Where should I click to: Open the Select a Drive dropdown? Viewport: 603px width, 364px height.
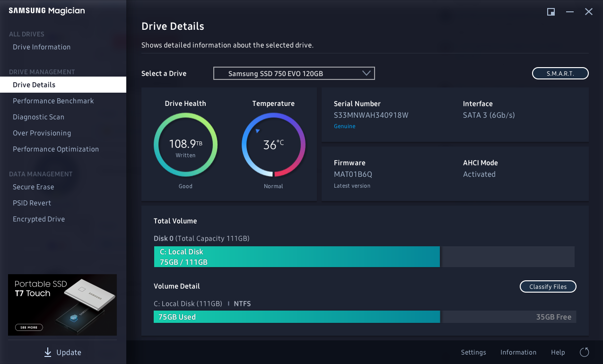pyautogui.click(x=294, y=73)
